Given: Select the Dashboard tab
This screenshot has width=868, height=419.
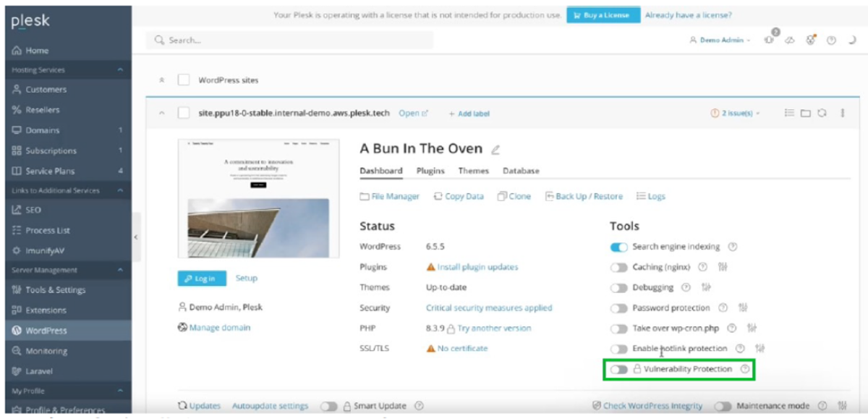Looking at the screenshot, I should (x=381, y=171).
